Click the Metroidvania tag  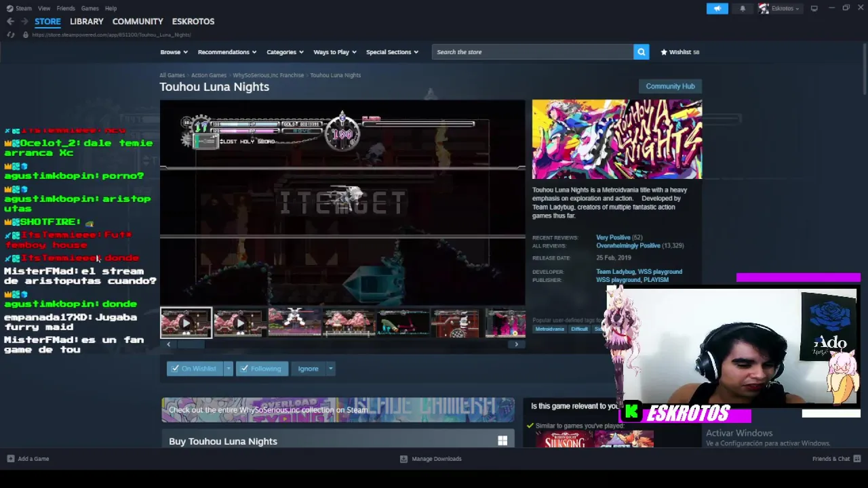pyautogui.click(x=550, y=329)
